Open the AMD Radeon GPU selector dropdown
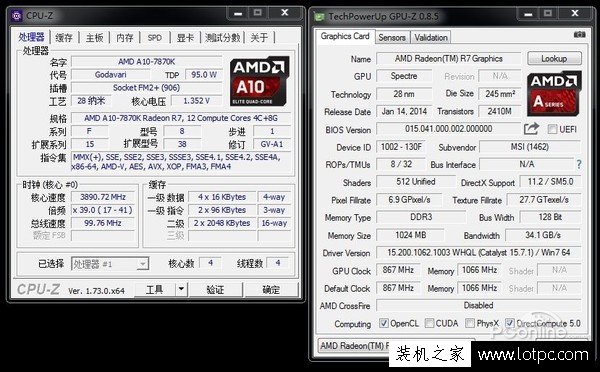The image size is (600, 372). click(x=396, y=346)
